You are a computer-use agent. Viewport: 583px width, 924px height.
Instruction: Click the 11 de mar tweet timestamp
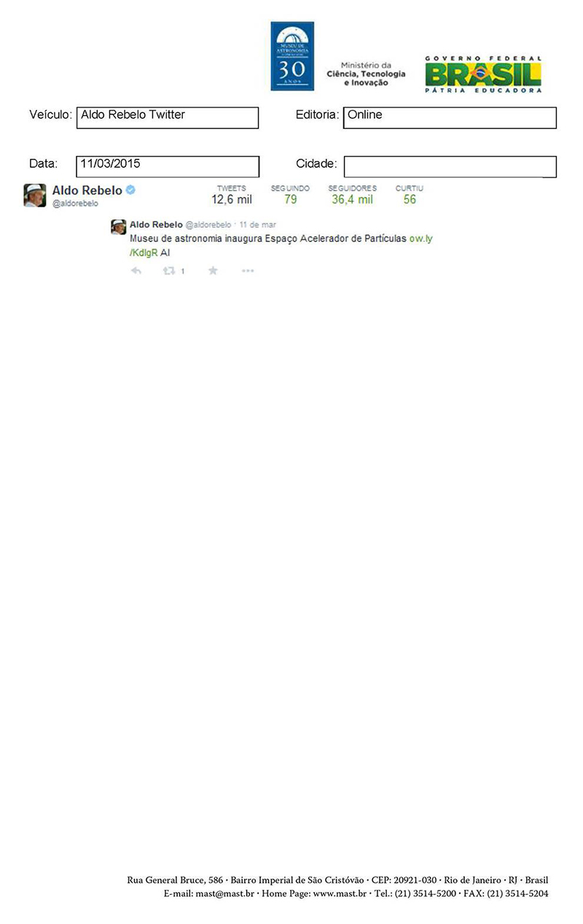click(x=257, y=225)
